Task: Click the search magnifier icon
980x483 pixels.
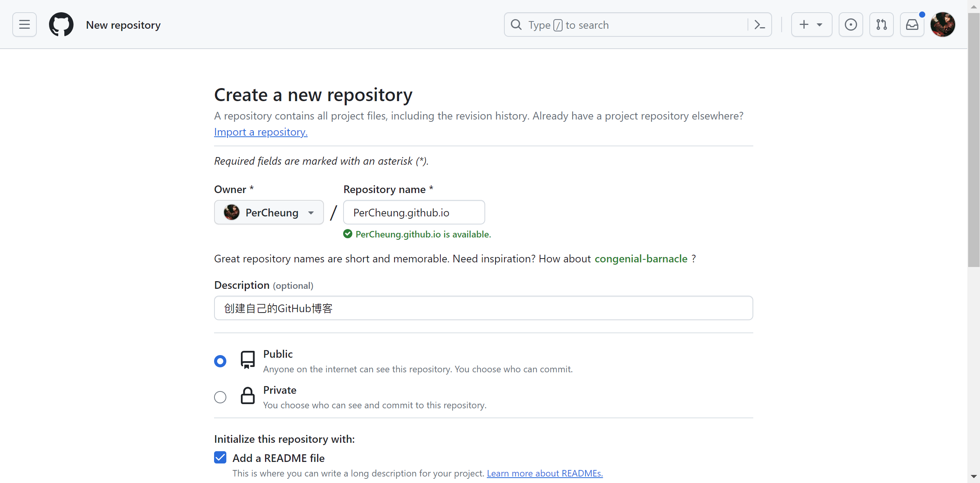Action: pos(516,25)
